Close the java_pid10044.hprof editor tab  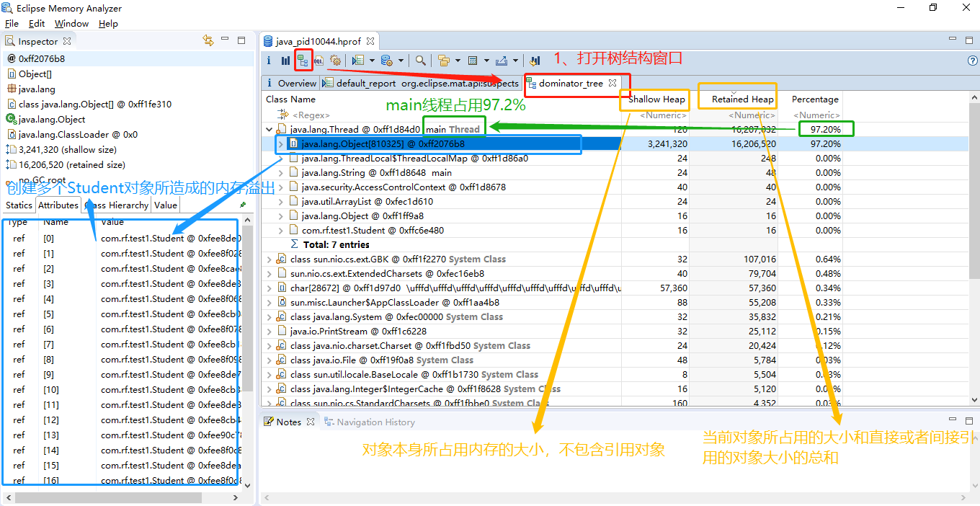coord(370,41)
